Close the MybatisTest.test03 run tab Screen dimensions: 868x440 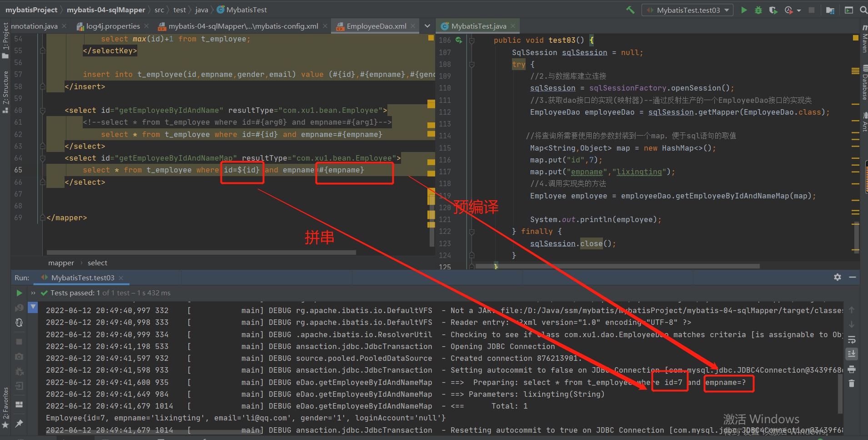(121, 278)
